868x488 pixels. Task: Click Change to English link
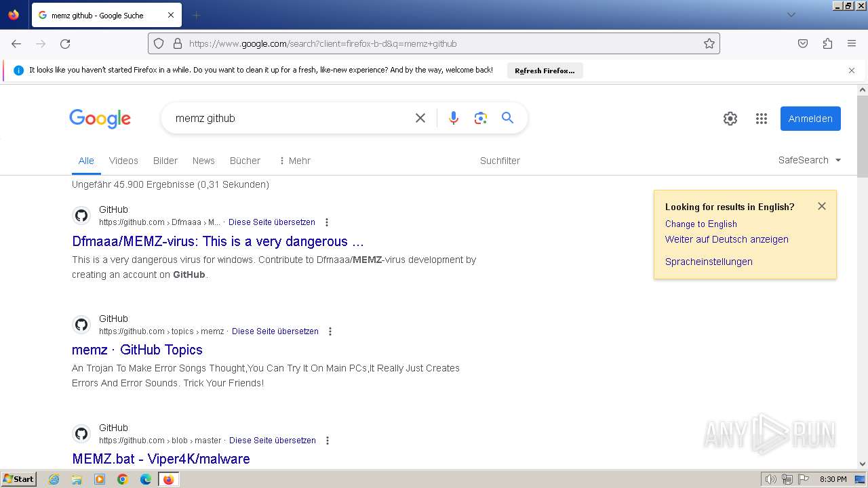(701, 224)
